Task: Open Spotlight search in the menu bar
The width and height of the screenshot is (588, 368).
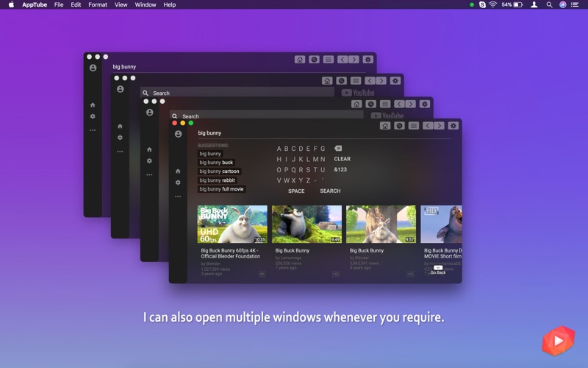Action: (549, 4)
